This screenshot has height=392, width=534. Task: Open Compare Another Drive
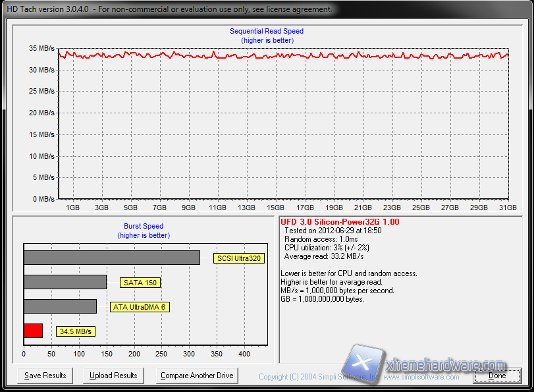coord(198,376)
